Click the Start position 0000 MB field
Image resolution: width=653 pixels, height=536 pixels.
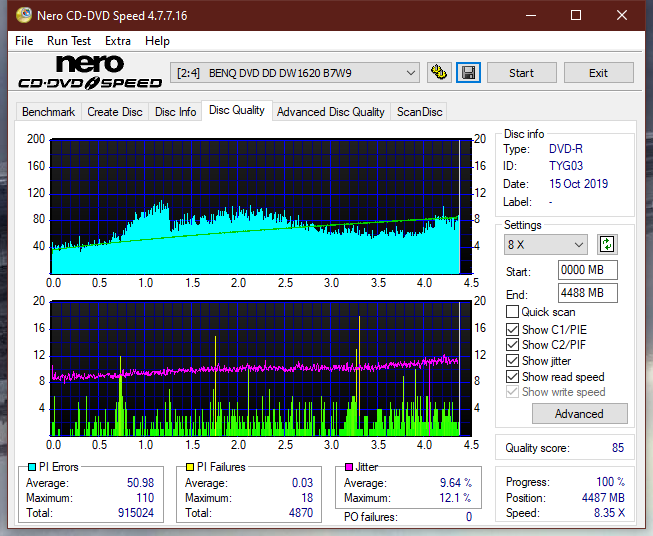pos(587,270)
